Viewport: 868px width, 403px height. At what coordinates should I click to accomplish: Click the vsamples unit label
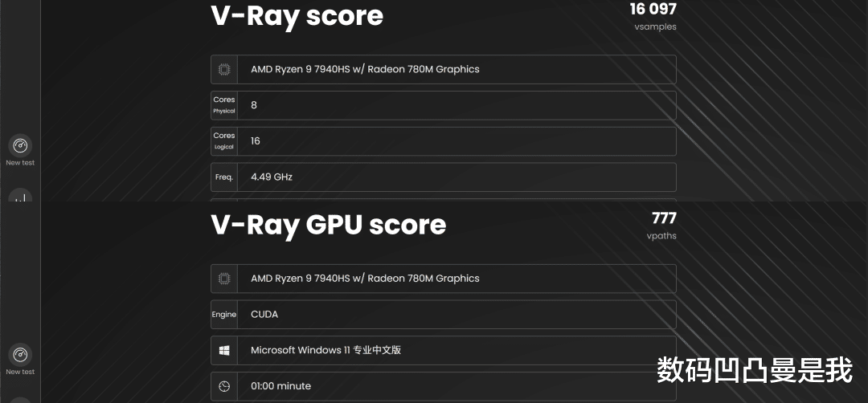656,26
